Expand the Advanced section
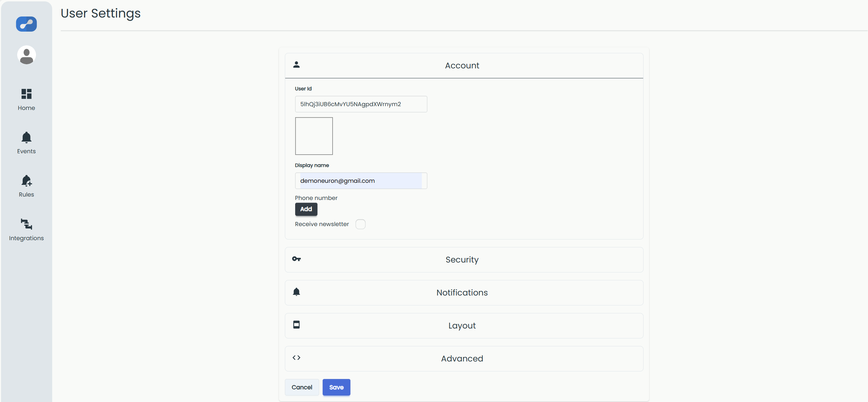868x402 pixels. click(x=464, y=359)
